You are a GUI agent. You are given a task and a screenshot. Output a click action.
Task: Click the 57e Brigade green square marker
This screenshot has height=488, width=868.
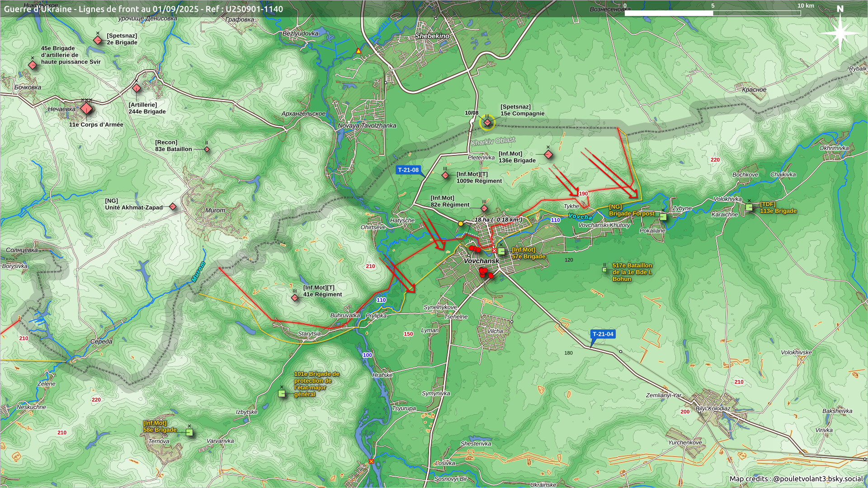(501, 251)
